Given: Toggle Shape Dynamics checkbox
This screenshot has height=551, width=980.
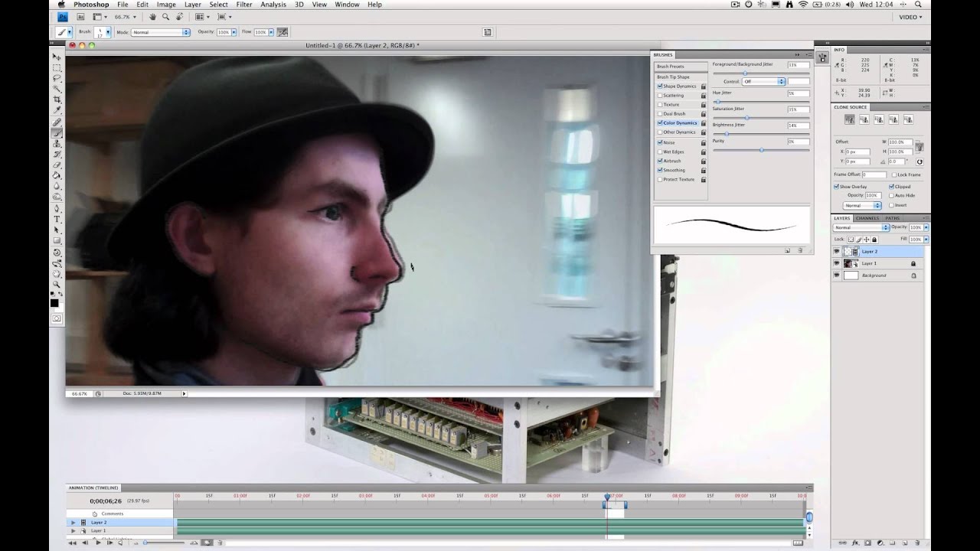Looking at the screenshot, I should [x=660, y=86].
